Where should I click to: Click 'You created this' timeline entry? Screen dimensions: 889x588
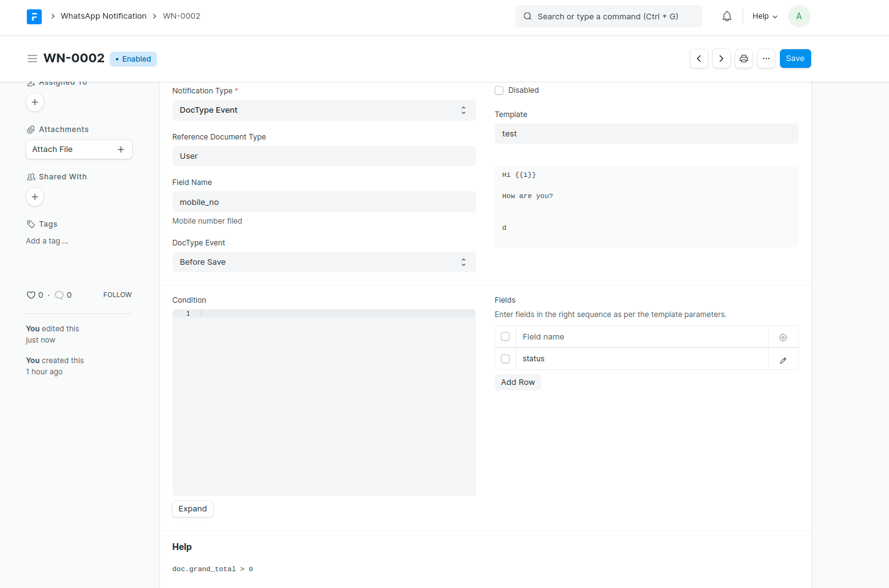tap(55, 366)
